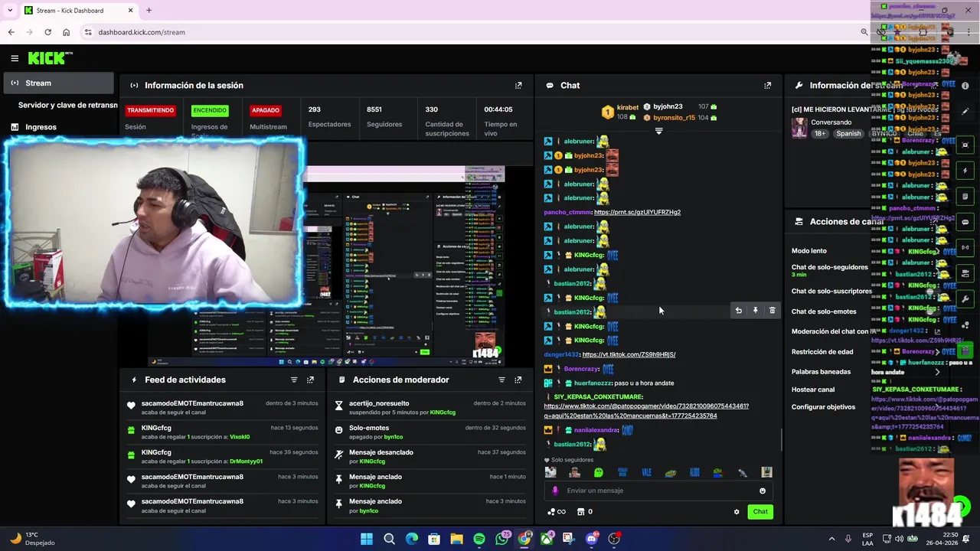This screenshot has height=551, width=980.
Task: Pop out the Feed de actividades panel
Action: pos(310,380)
